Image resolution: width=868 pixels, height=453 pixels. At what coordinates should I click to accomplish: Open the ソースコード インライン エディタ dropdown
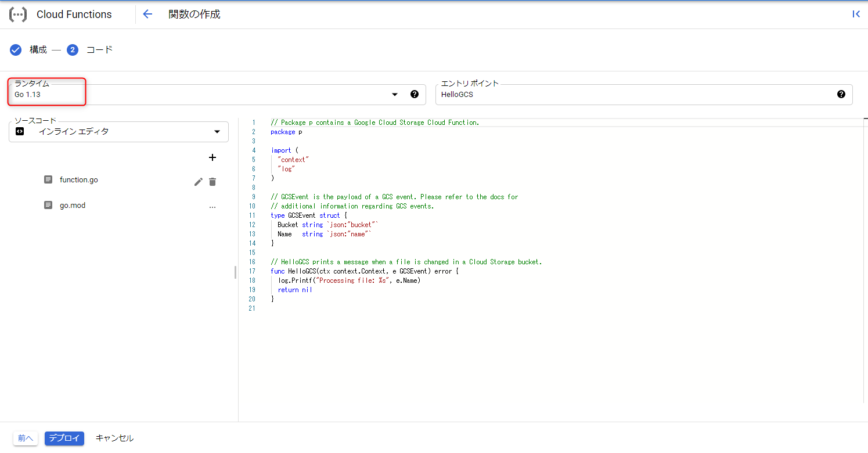(x=118, y=132)
